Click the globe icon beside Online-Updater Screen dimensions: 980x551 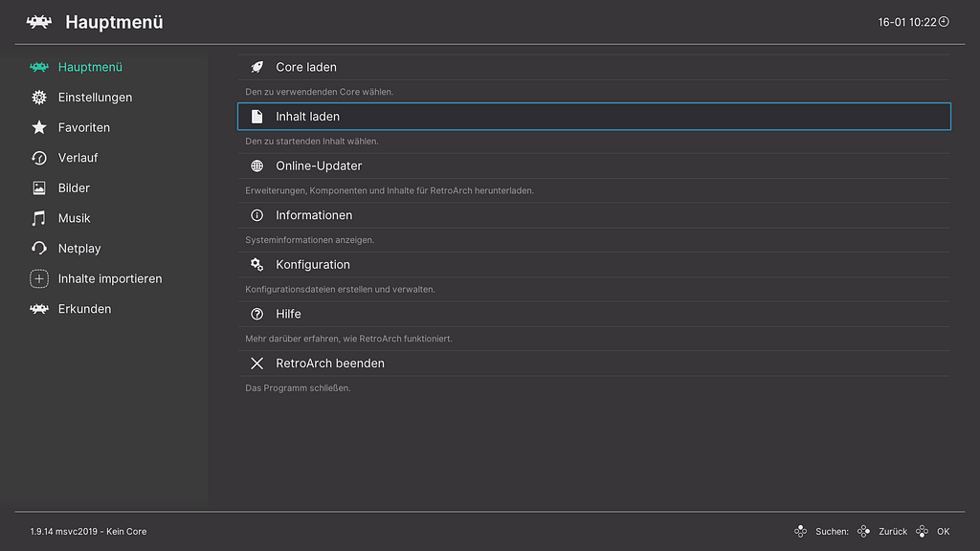point(256,165)
